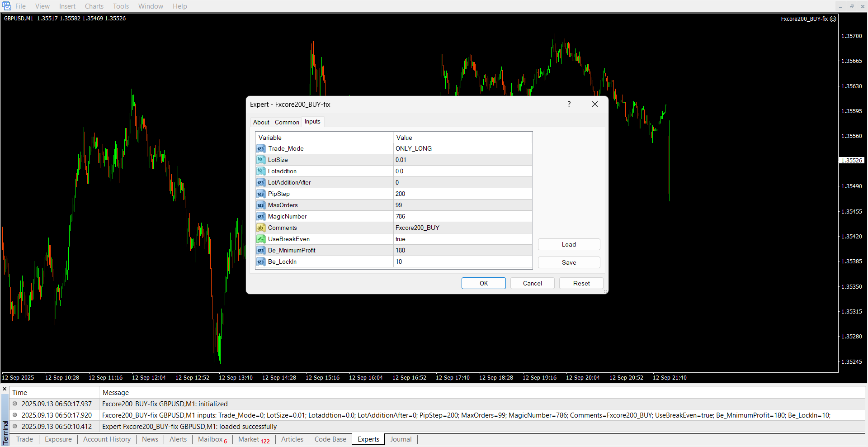The height and width of the screenshot is (447, 868).
Task: Click the Load button to load settings
Action: click(569, 245)
